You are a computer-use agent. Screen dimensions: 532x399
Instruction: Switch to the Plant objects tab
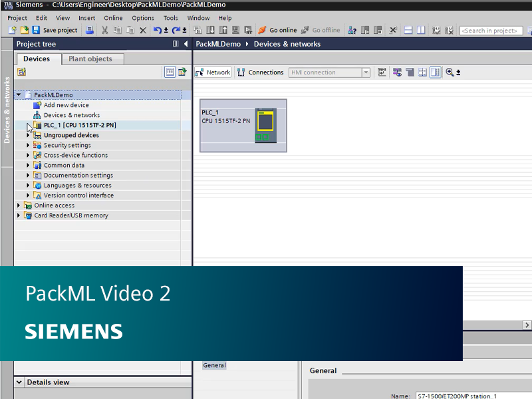pos(92,59)
